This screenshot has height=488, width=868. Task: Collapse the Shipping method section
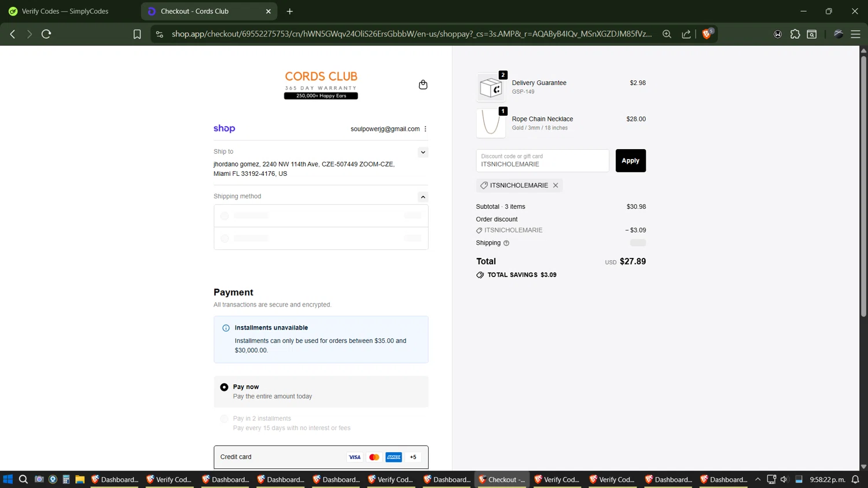(x=423, y=197)
